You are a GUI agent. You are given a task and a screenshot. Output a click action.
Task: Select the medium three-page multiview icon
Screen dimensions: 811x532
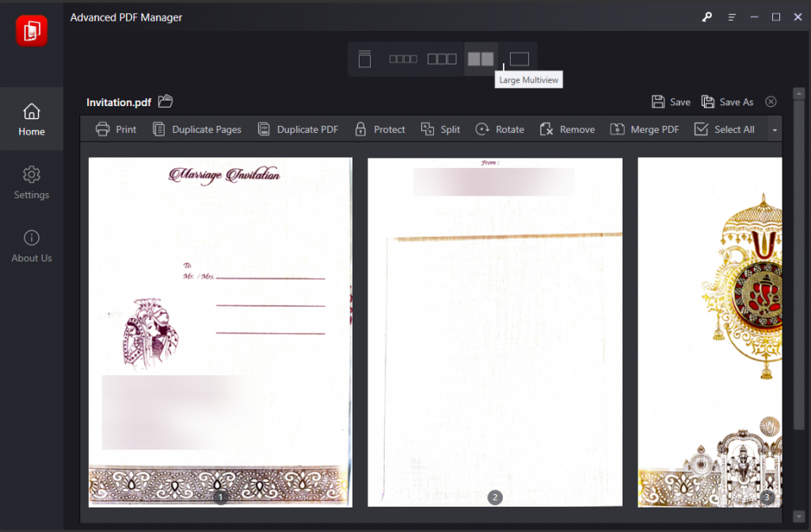(x=441, y=58)
